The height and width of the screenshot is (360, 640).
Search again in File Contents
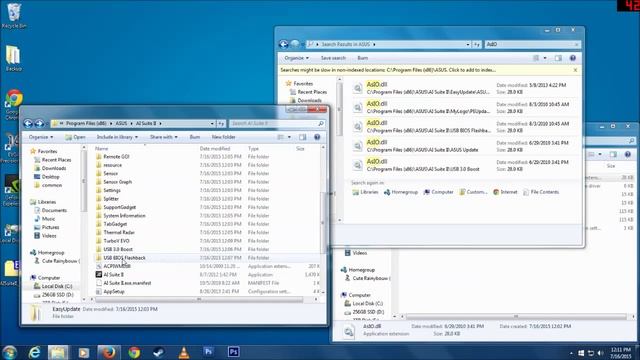[x=541, y=192]
